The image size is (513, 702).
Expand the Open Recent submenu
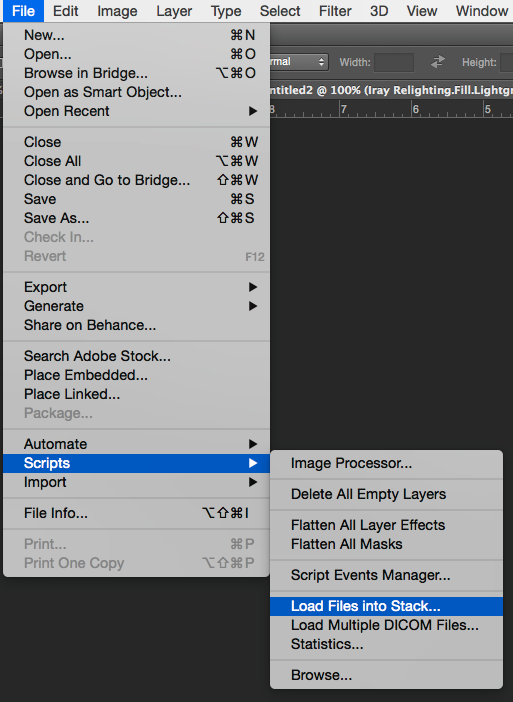click(136, 111)
